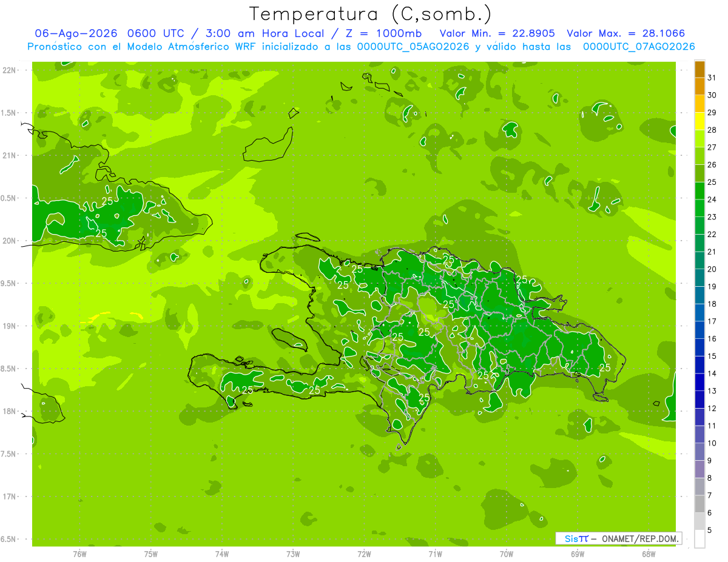Click the '68W' longitude axis label
This screenshot has height=562, width=728.
tap(649, 554)
